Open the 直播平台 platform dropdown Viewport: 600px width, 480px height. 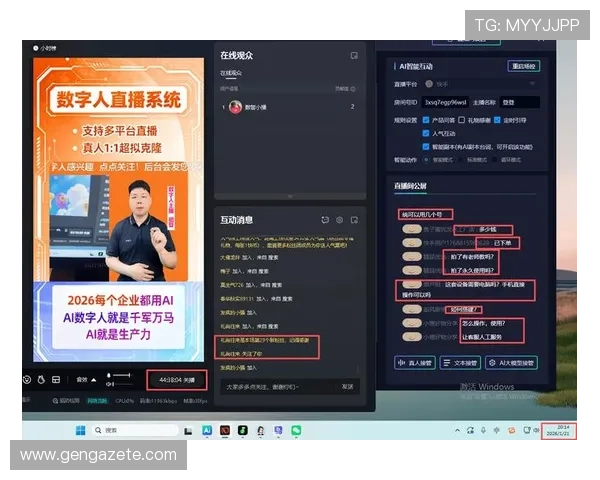(x=481, y=84)
